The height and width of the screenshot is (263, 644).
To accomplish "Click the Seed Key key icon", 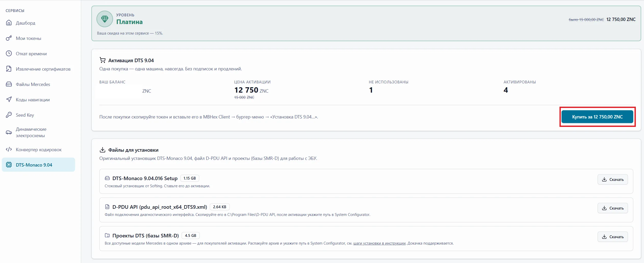I will pos(9,115).
